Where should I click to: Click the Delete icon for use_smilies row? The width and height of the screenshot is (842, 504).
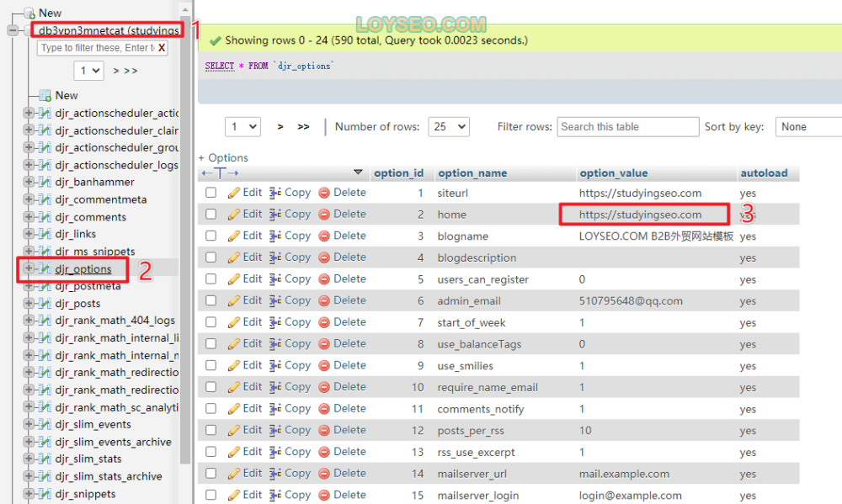coord(324,365)
